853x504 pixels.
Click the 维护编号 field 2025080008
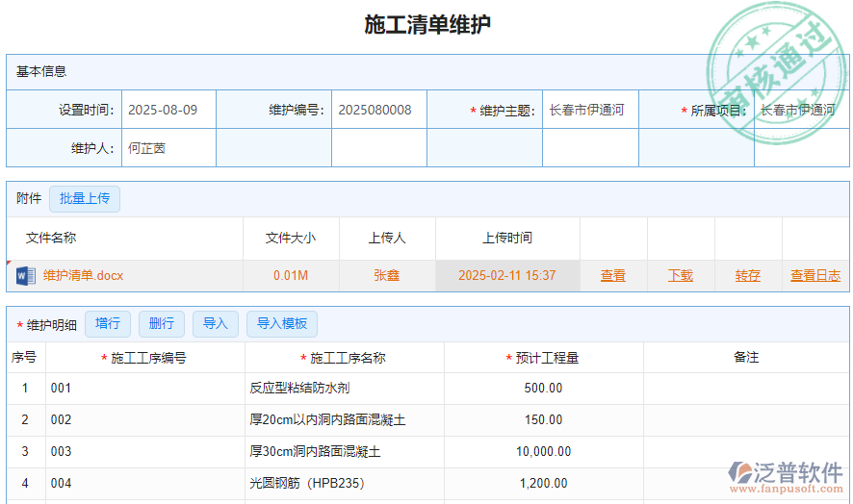point(378,111)
